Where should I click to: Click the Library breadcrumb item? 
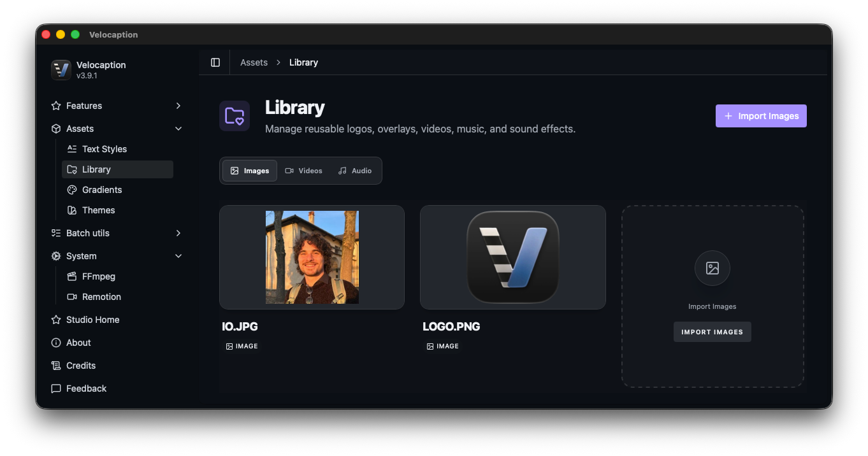pos(303,62)
